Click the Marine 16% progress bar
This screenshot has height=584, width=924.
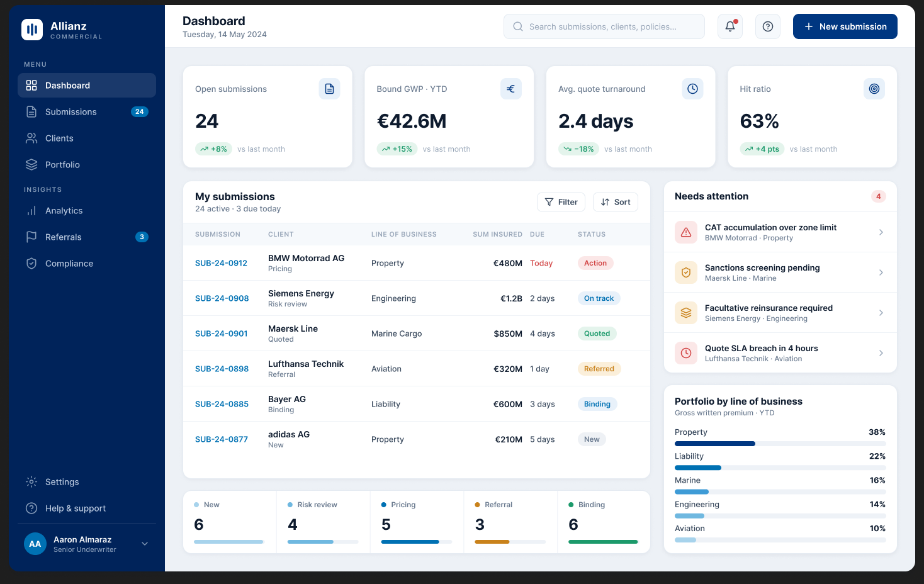coord(780,491)
